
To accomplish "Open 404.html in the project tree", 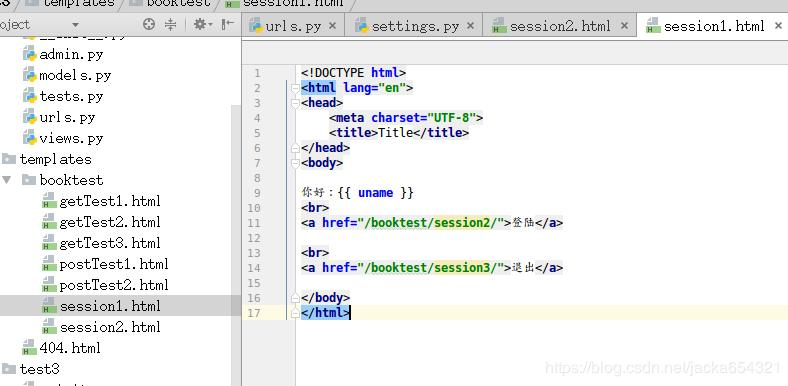I will pyautogui.click(x=70, y=348).
